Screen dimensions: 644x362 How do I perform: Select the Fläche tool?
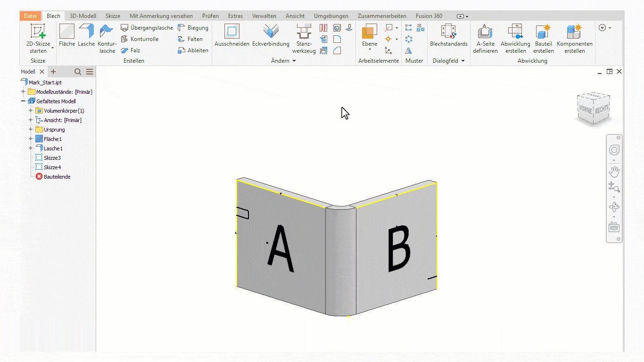(67, 35)
